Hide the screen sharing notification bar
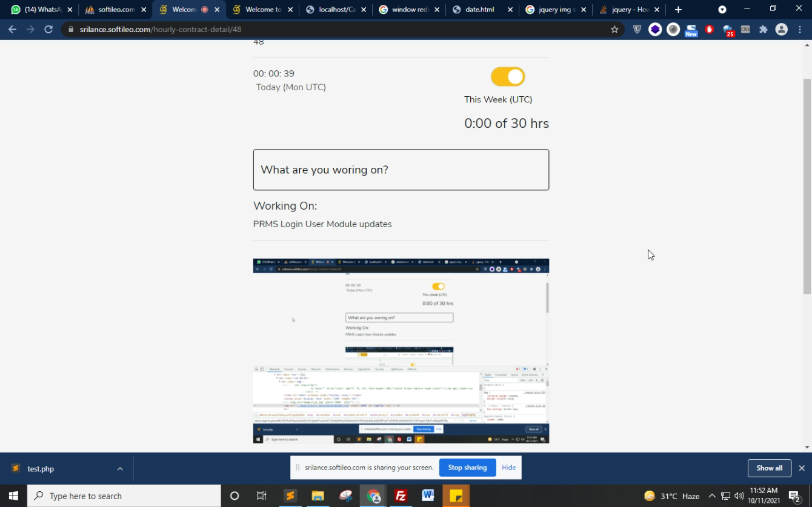 click(x=508, y=468)
